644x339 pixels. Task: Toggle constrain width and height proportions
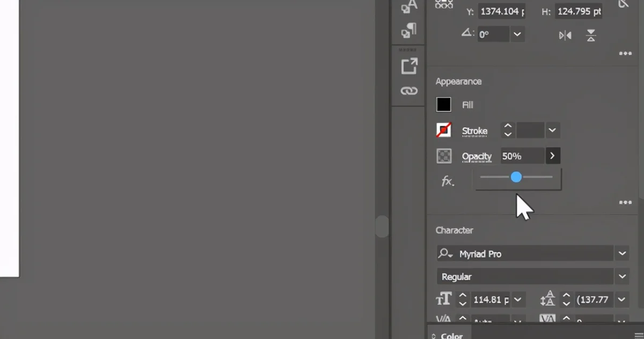click(x=623, y=4)
